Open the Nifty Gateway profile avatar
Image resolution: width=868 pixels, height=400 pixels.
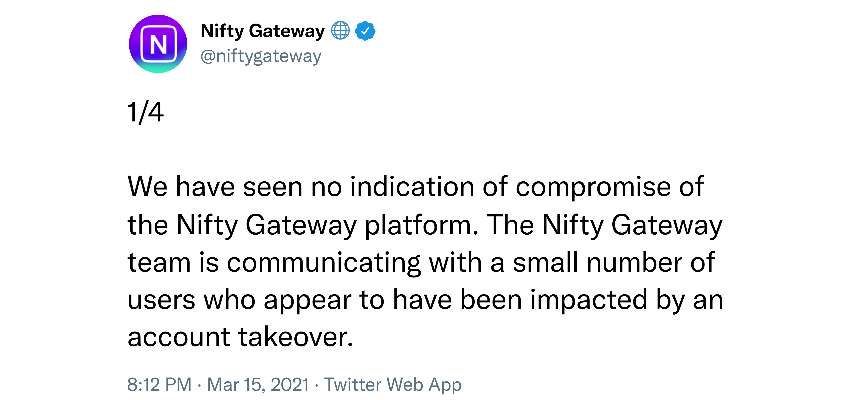[x=158, y=44]
